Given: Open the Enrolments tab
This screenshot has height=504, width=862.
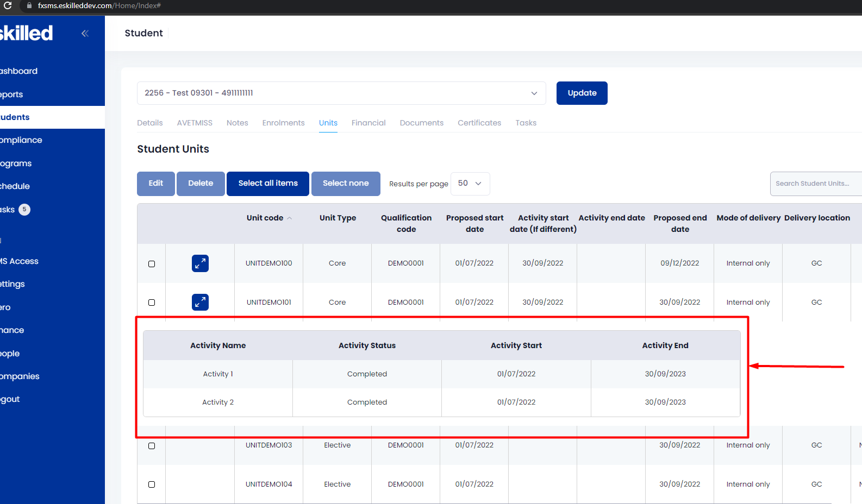Looking at the screenshot, I should (283, 123).
